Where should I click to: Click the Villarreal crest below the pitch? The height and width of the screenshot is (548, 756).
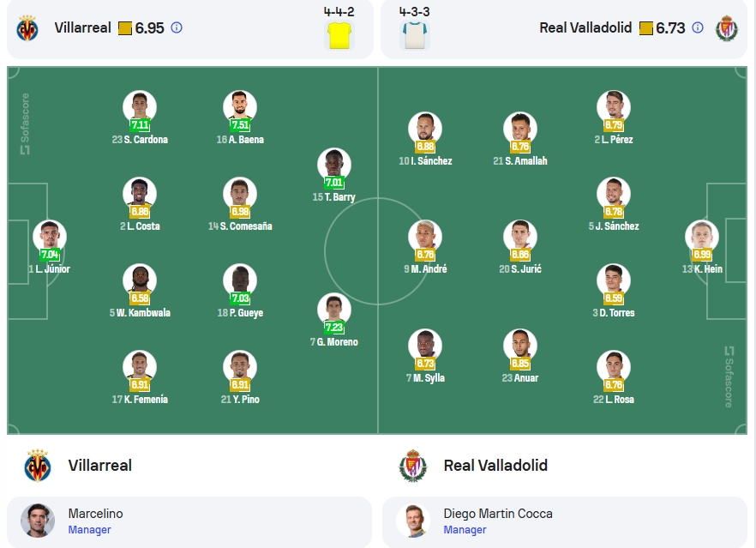tap(38, 466)
